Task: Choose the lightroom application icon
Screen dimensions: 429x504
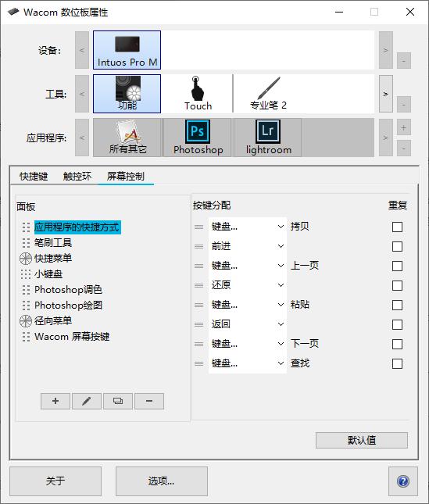Action: (268, 138)
